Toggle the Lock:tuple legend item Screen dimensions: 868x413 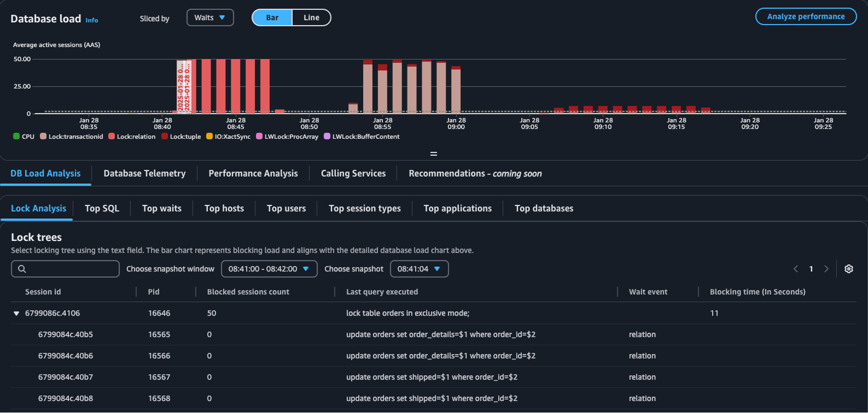point(181,136)
